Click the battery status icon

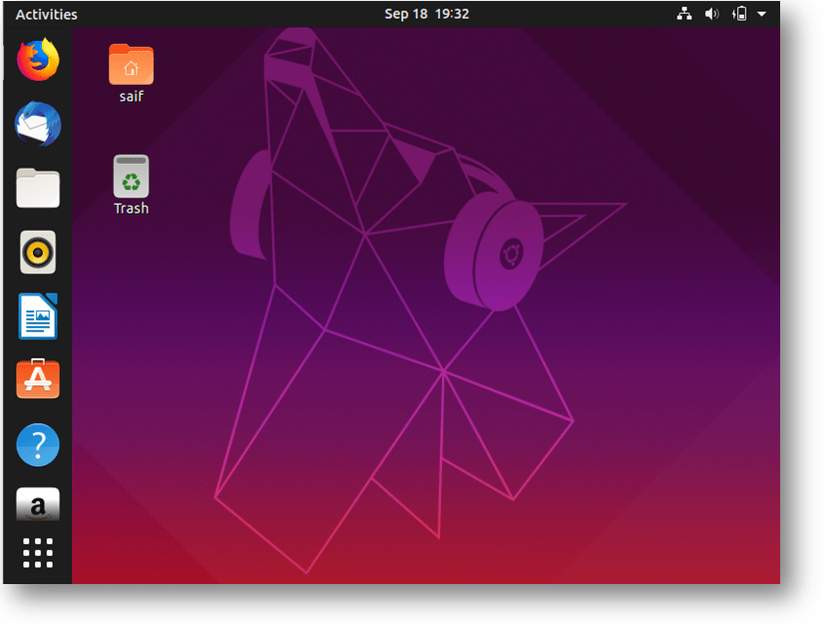[739, 14]
